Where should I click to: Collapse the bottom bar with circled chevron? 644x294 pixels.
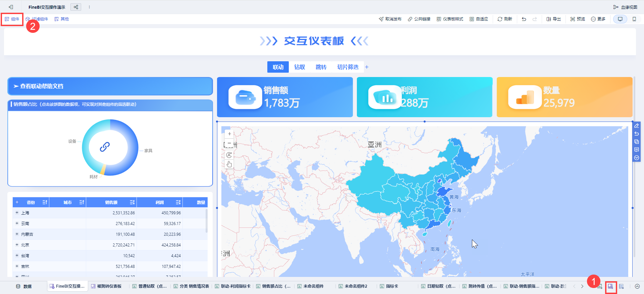(637, 286)
